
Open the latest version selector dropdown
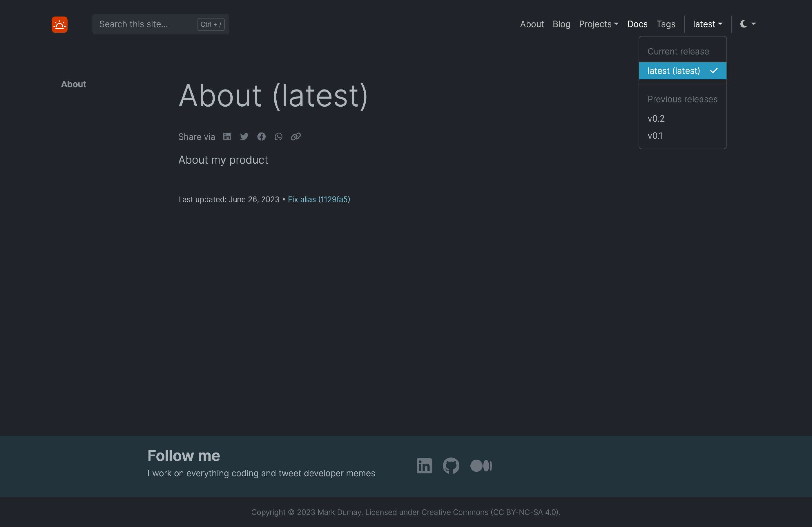tap(707, 24)
